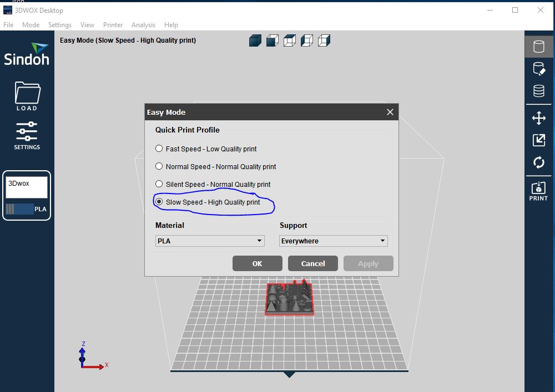Click the cylinder with pencil edit icon

coord(539,69)
